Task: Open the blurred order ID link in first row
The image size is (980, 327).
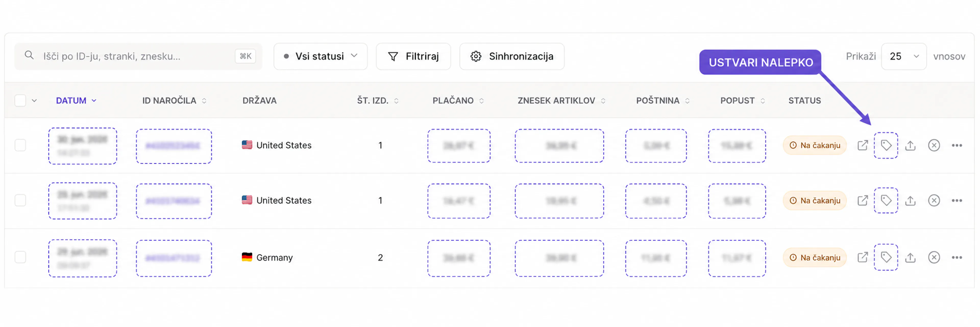Action: click(x=173, y=145)
